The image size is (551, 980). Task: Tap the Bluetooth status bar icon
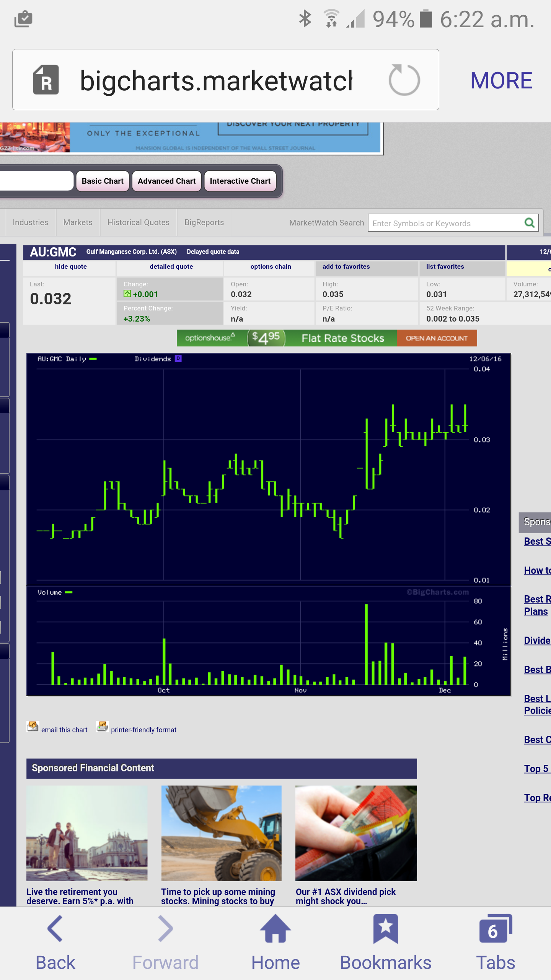[305, 19]
